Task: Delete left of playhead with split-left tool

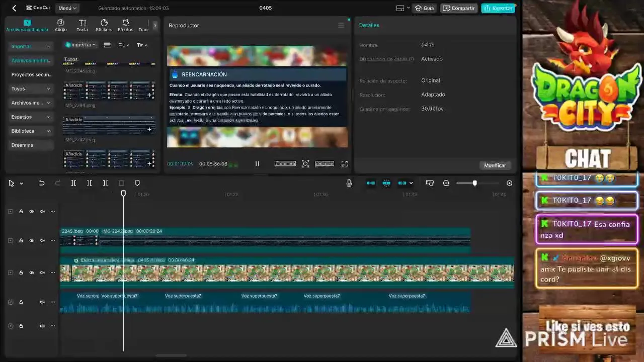Action: [89, 183]
